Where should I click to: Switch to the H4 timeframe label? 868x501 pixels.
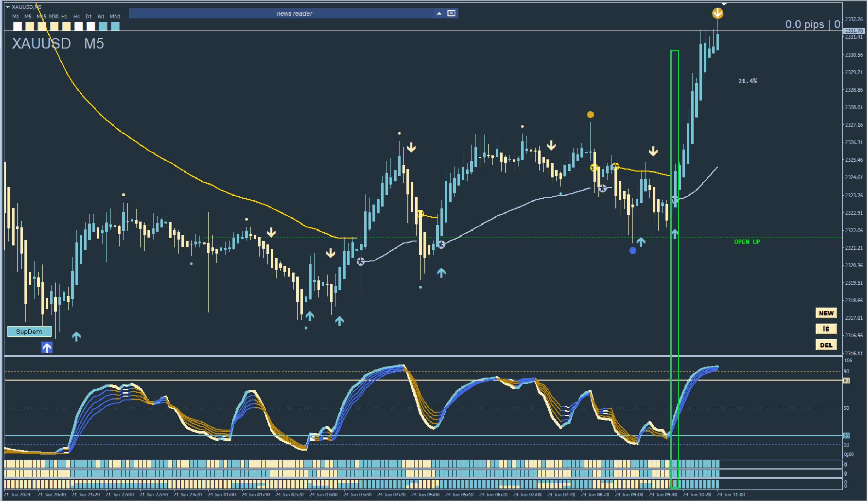(76, 17)
